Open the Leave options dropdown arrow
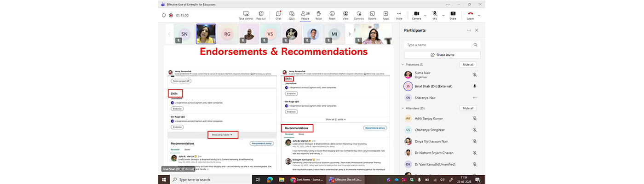Screen dimensions: 644x184 tap(479, 15)
